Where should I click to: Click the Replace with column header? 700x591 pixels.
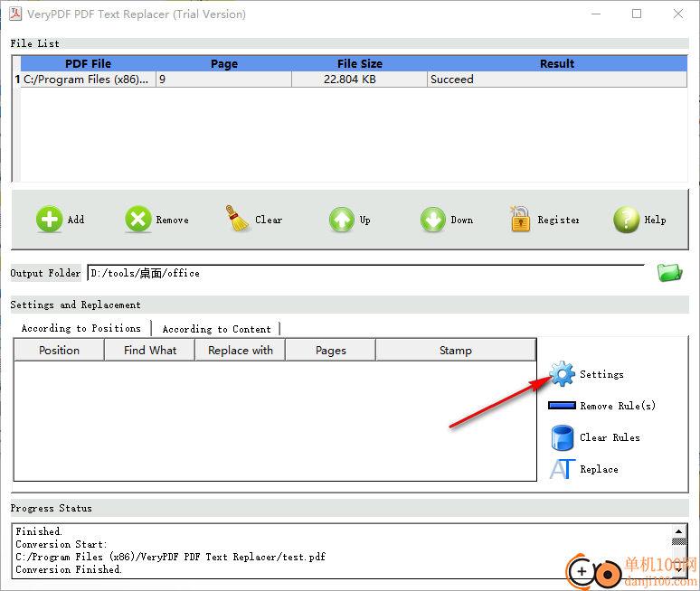click(x=241, y=350)
